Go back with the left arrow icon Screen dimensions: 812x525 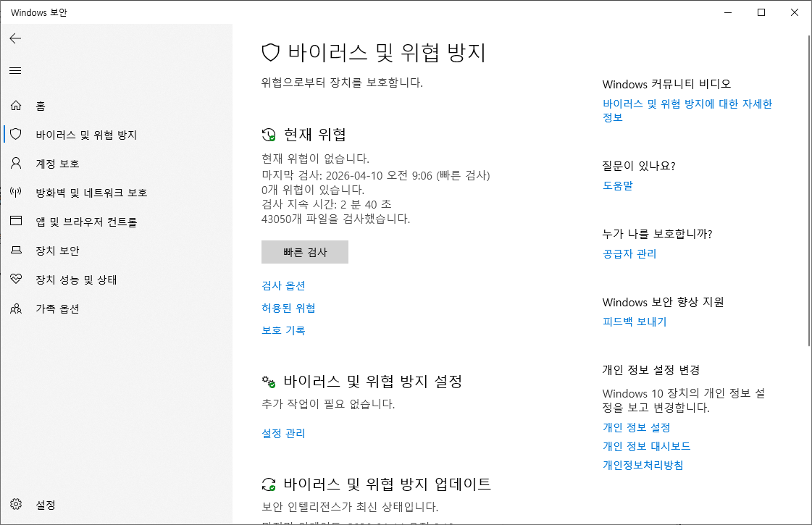(15, 38)
